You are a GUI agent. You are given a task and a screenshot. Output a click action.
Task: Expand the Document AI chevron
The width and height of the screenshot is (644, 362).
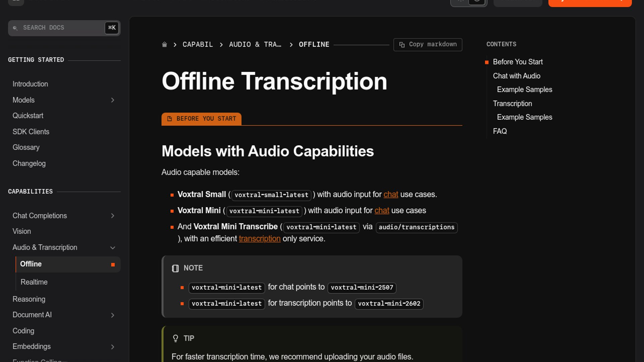click(112, 315)
